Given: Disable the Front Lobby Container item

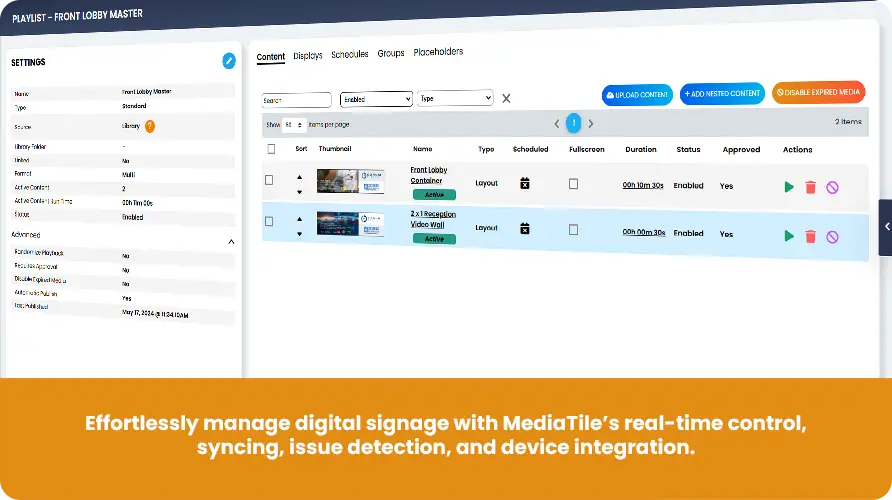Looking at the screenshot, I should click(832, 187).
